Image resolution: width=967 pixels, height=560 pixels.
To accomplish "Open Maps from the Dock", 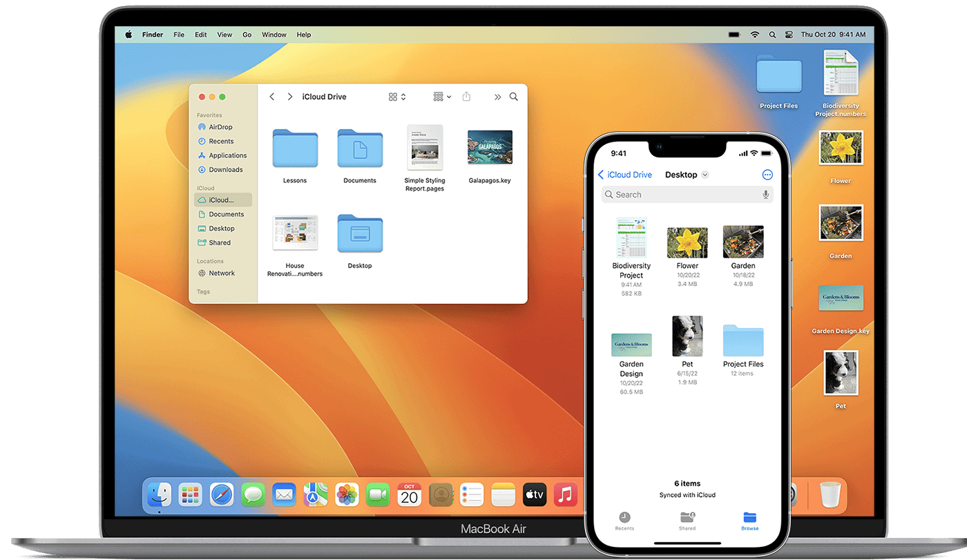I will [315, 494].
